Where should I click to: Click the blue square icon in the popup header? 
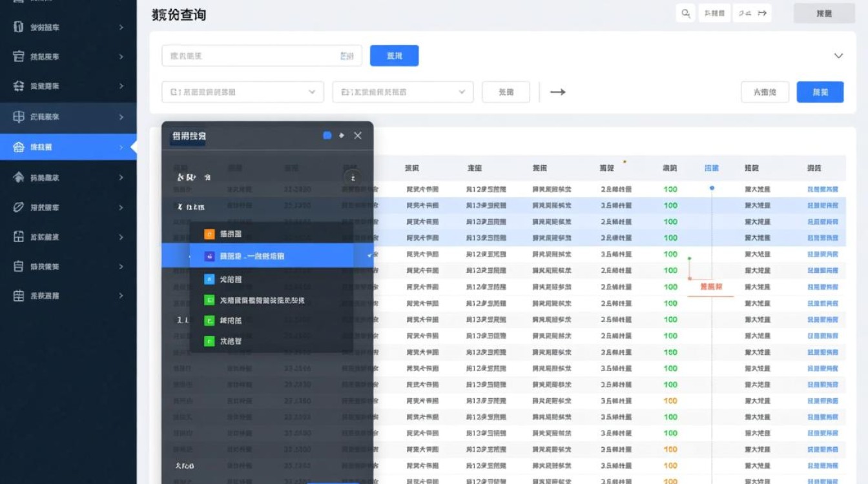pyautogui.click(x=327, y=136)
